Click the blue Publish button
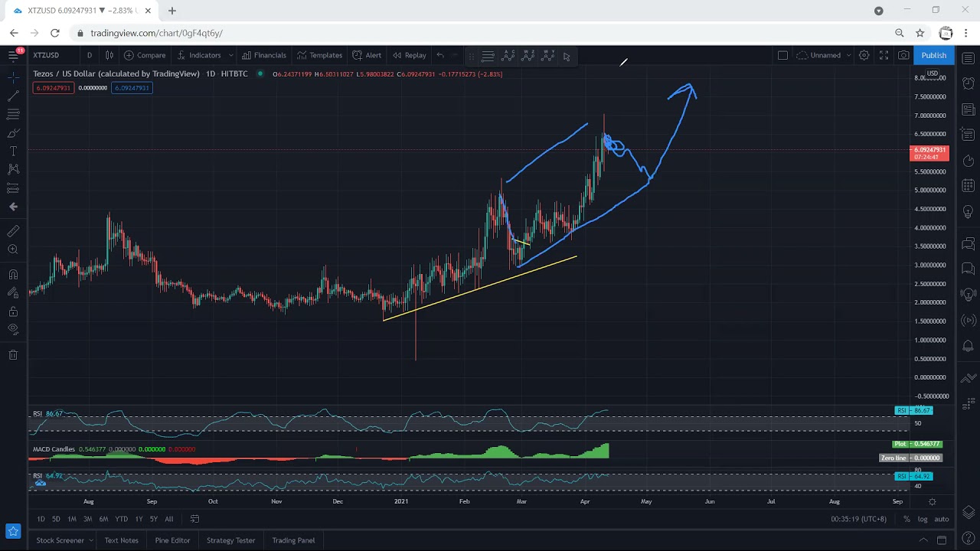The height and width of the screenshot is (551, 980). pos(933,55)
